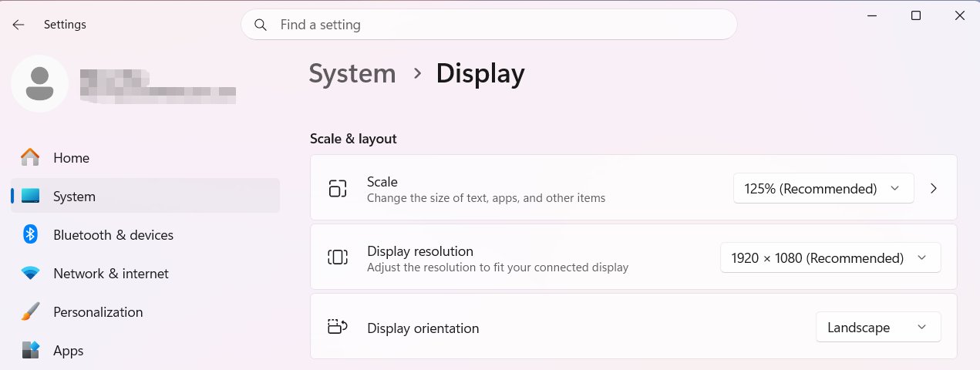Image resolution: width=980 pixels, height=370 pixels.
Task: Click the Display orientation icon
Action: 338,327
